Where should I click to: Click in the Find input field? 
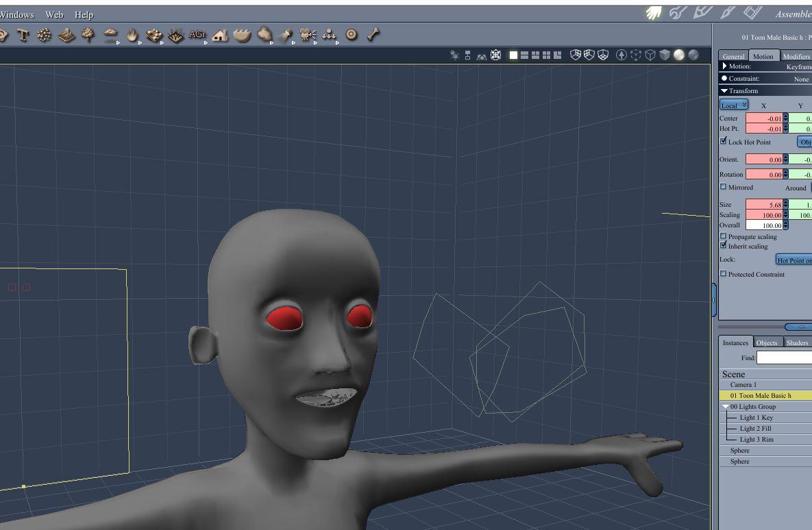pyautogui.click(x=784, y=357)
